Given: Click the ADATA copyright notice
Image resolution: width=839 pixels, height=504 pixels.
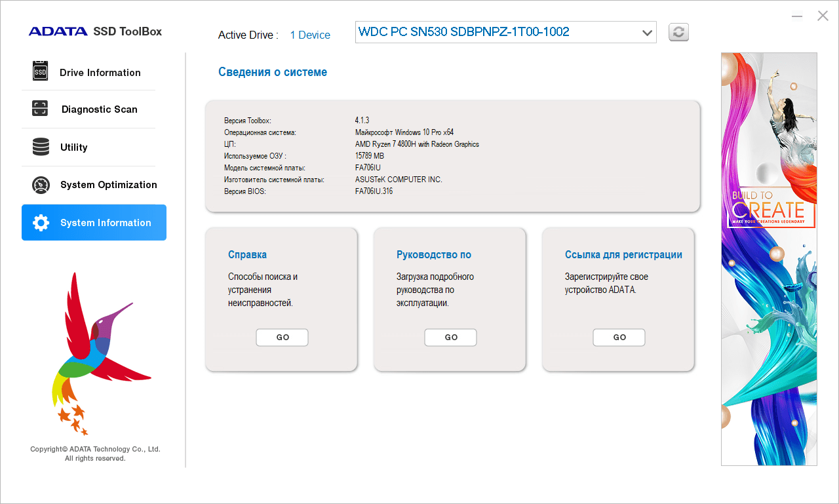Looking at the screenshot, I should (95, 454).
